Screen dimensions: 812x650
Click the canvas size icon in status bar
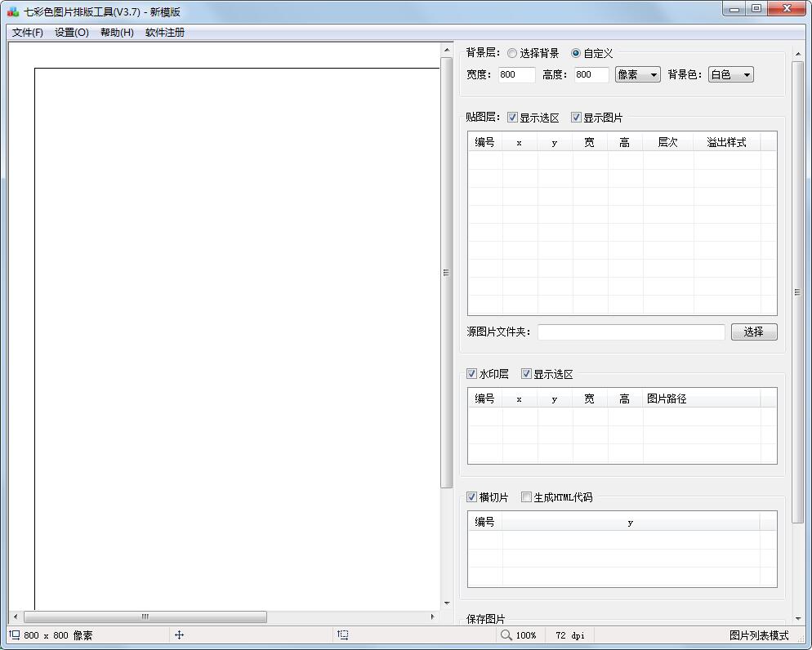click(x=15, y=634)
